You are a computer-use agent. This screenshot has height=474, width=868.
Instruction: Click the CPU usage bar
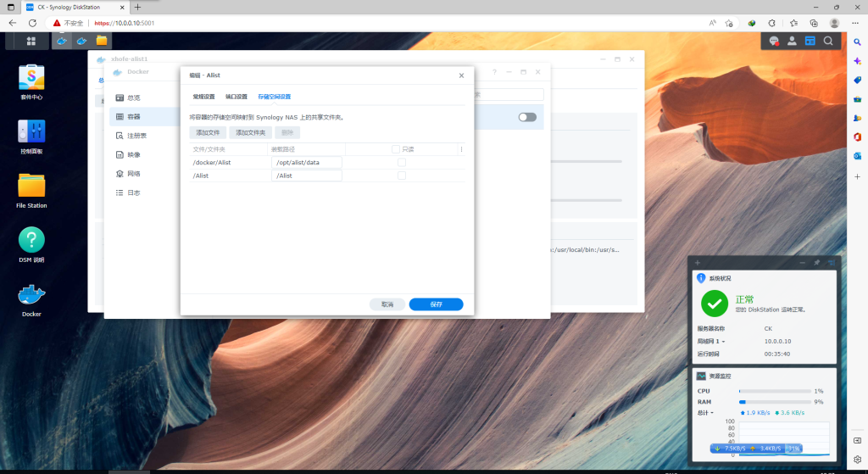[x=775, y=391]
